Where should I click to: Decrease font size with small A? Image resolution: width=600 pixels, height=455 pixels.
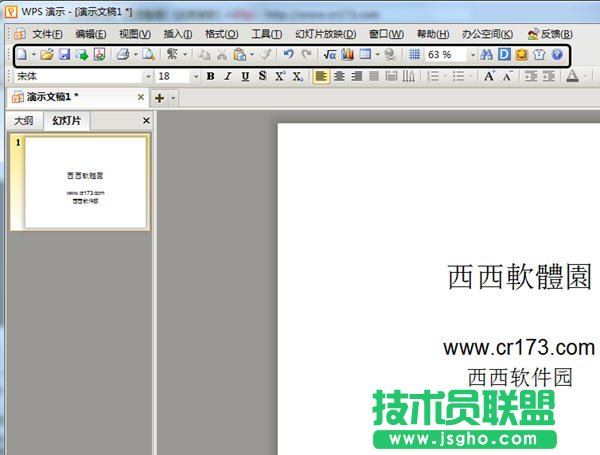pos(507,77)
